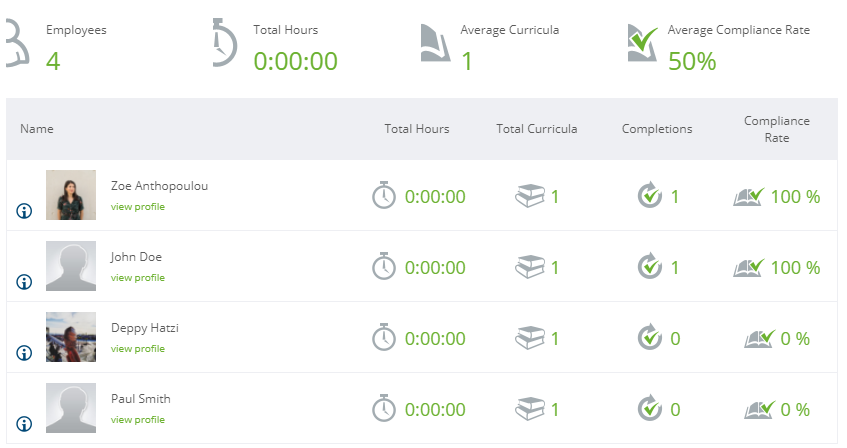Click info icon beside Zoe Anthopoulou

click(x=24, y=211)
